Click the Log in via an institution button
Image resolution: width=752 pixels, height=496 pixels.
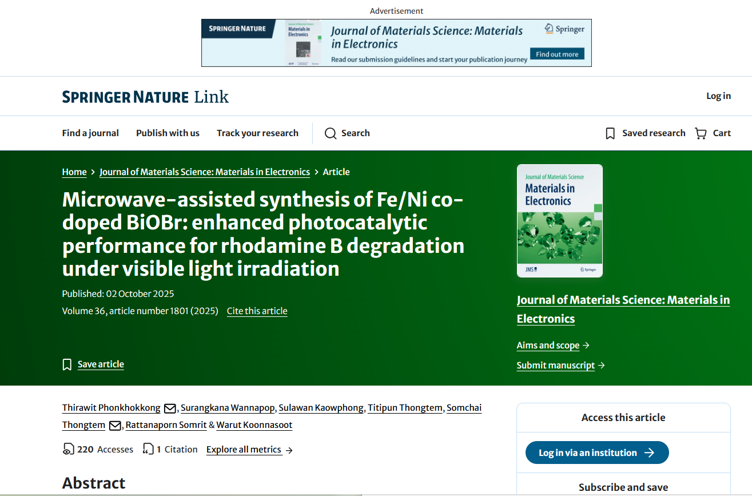click(597, 453)
